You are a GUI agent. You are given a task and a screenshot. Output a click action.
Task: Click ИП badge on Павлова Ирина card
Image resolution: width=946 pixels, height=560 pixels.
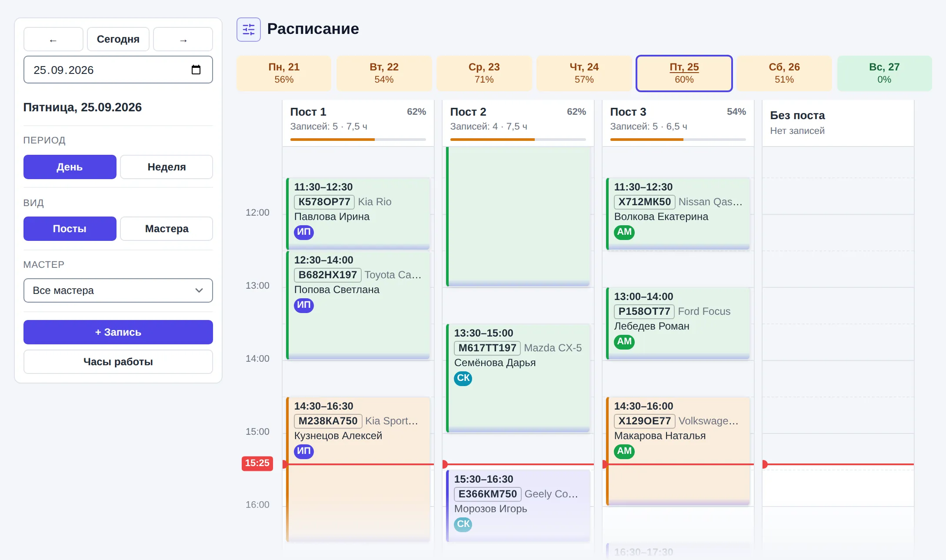click(304, 232)
